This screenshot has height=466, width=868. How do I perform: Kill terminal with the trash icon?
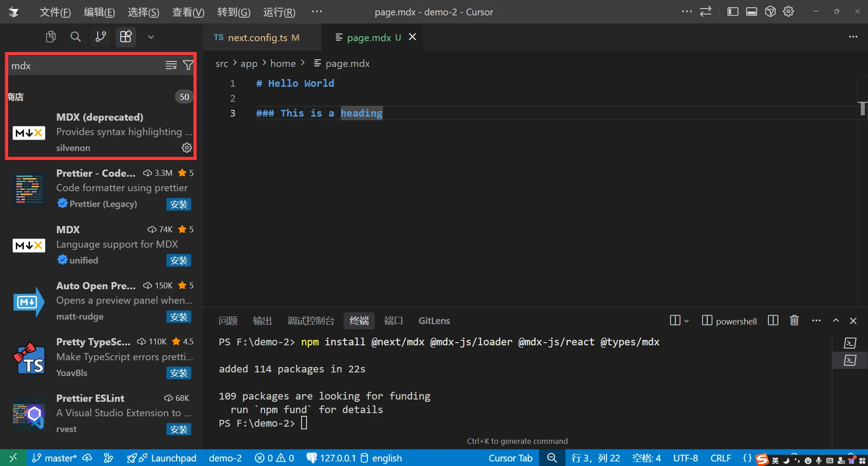coord(794,320)
